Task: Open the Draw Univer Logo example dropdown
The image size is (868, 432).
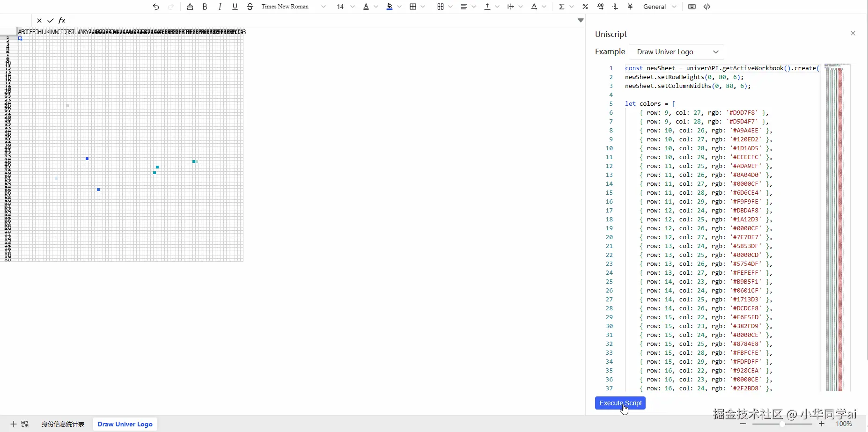Action: tap(677, 51)
